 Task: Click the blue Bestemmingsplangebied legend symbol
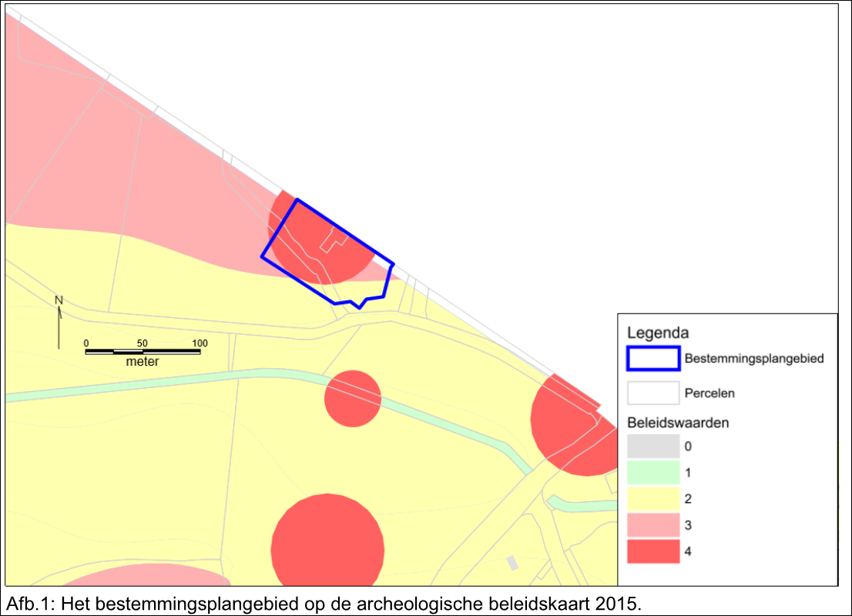coord(653,359)
